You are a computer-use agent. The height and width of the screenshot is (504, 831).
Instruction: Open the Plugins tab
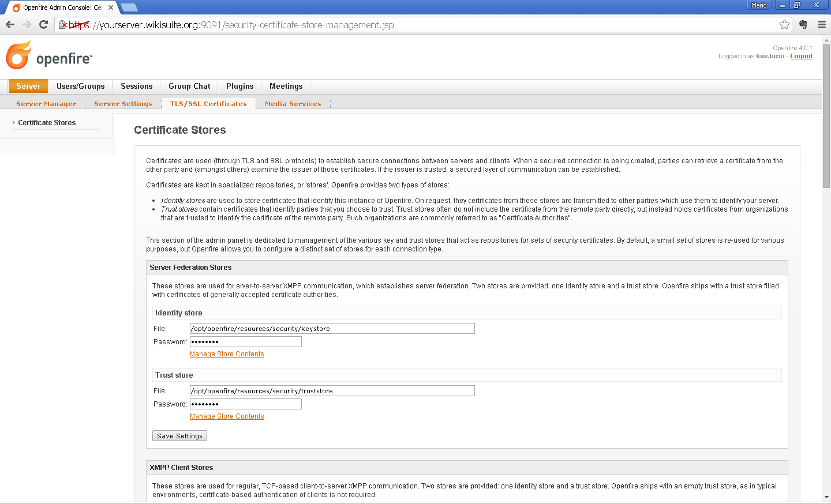tap(240, 86)
